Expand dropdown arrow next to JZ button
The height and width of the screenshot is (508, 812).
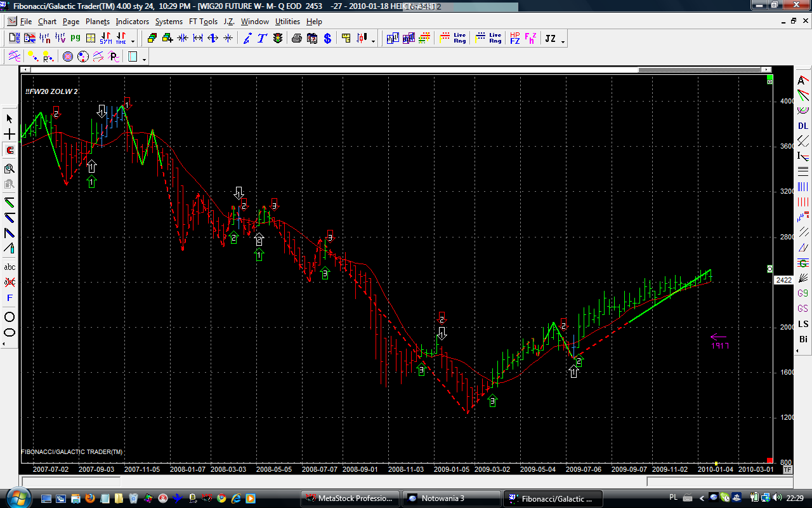(563, 41)
